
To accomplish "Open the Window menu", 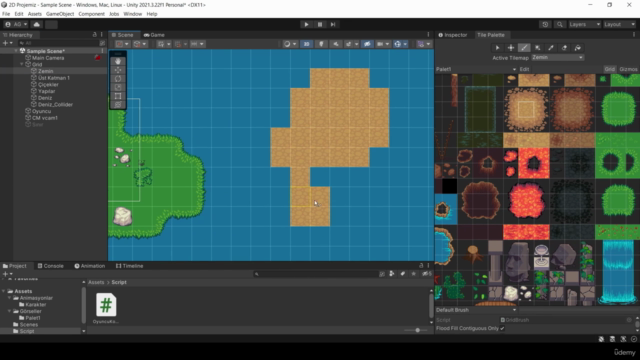I will (x=133, y=14).
